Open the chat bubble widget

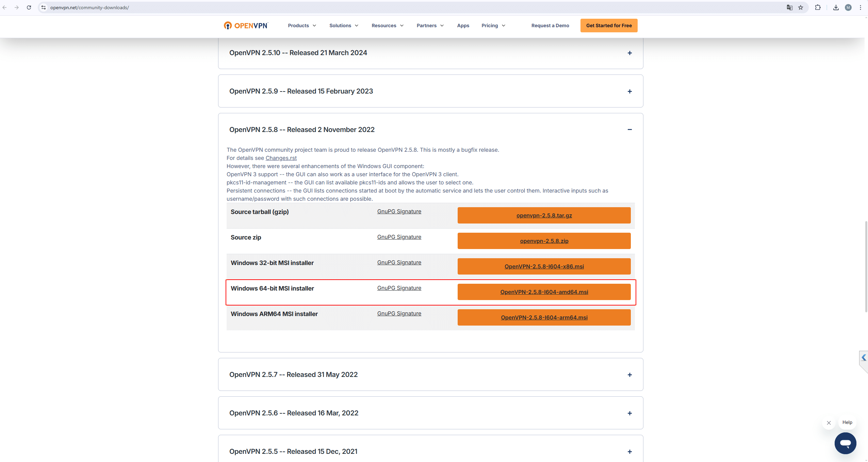tap(845, 443)
